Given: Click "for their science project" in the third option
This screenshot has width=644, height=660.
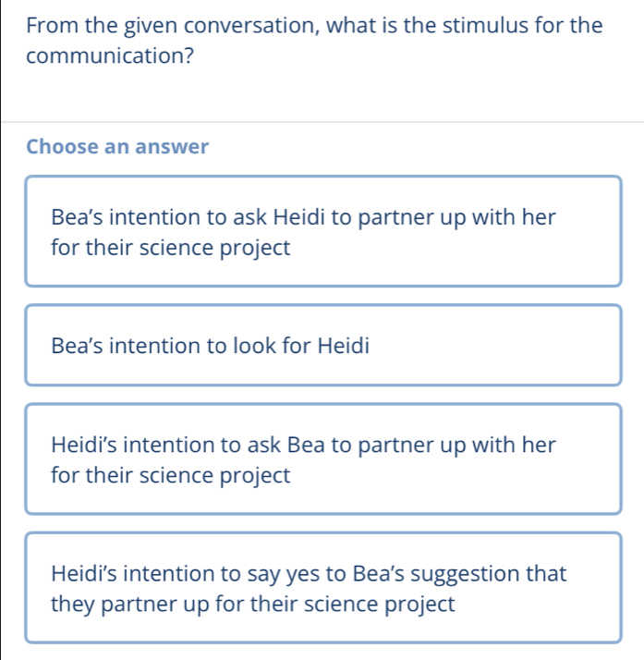Looking at the screenshot, I should click(171, 475).
